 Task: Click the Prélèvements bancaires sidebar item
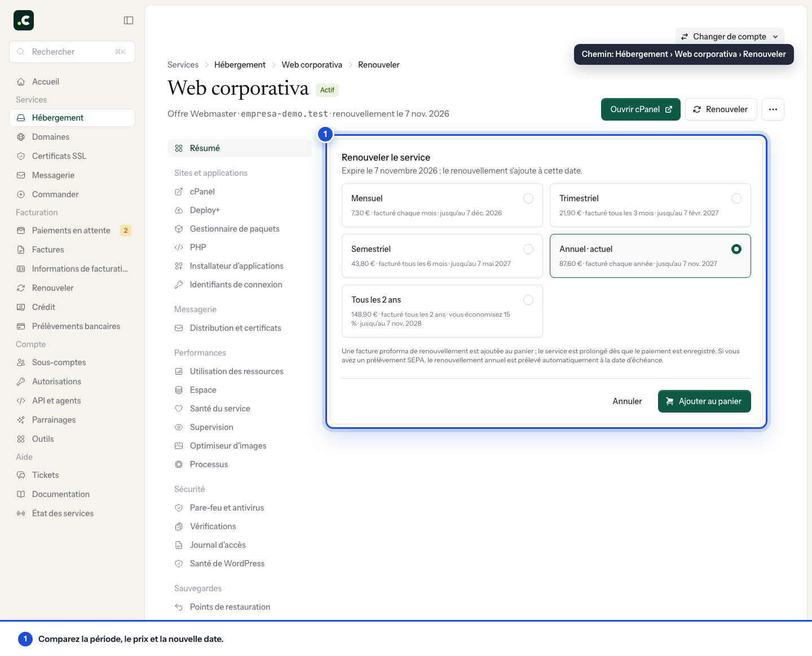[72, 326]
